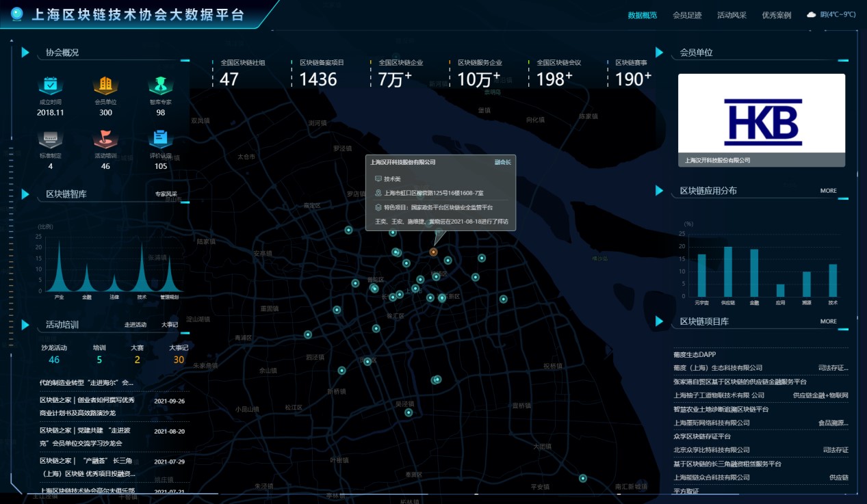Click the 上海汉开科技股份有限公司 caption under the logo
Viewport: 867px width, 504px height.
click(718, 160)
